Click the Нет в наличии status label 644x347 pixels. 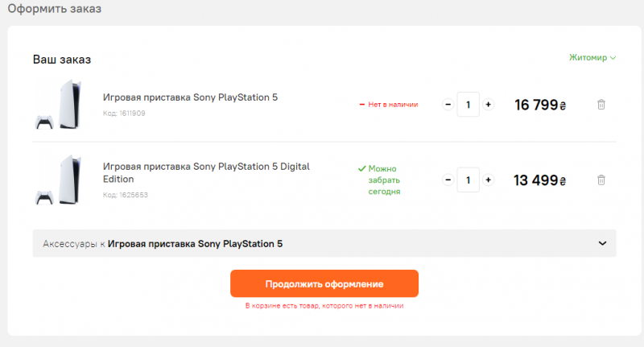coord(389,105)
